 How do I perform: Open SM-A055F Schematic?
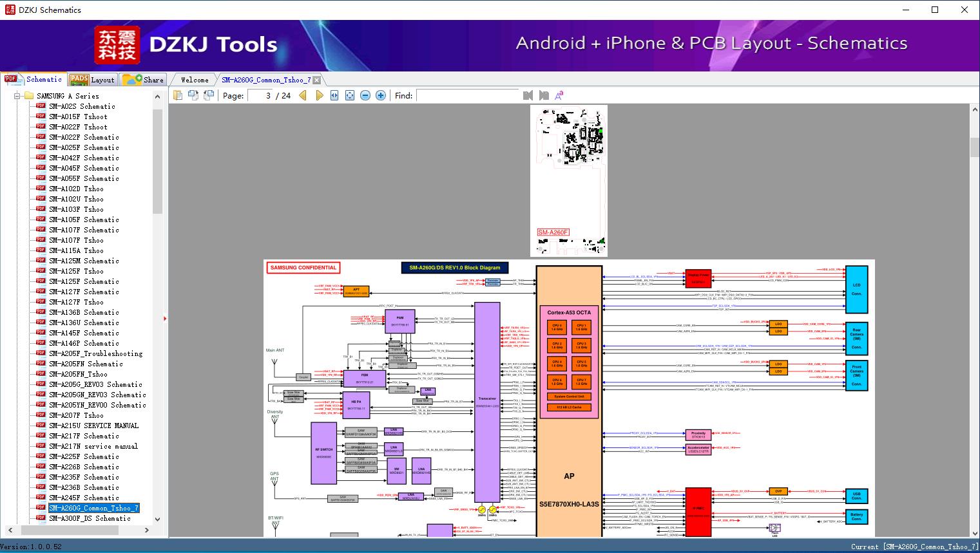84,178
